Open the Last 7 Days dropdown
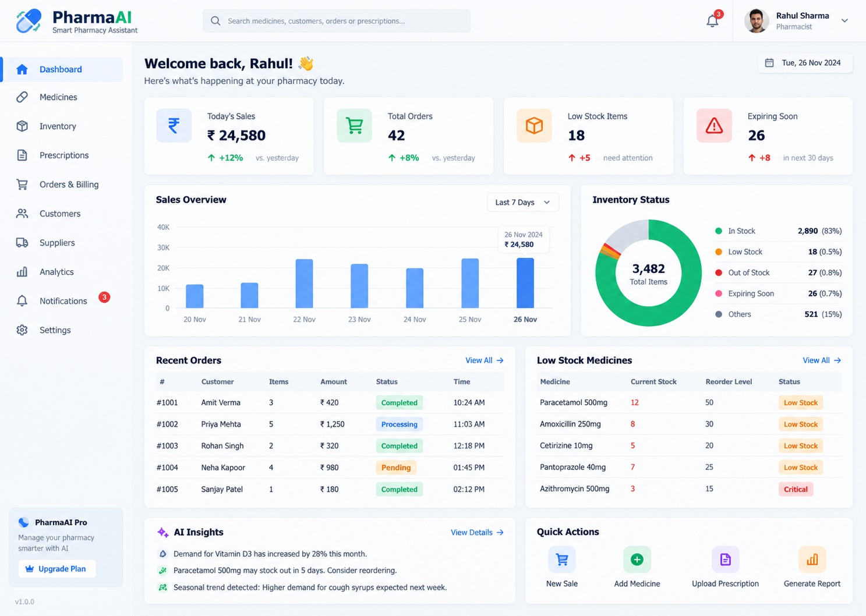Viewport: 866px width, 616px height. (523, 202)
